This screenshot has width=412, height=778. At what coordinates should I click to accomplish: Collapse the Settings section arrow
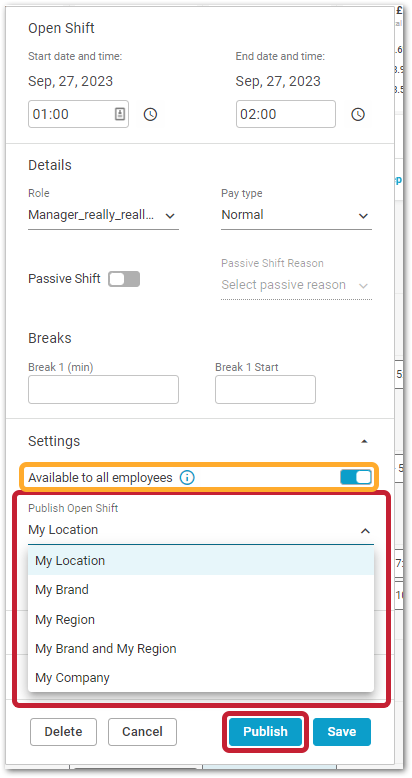pos(364,441)
